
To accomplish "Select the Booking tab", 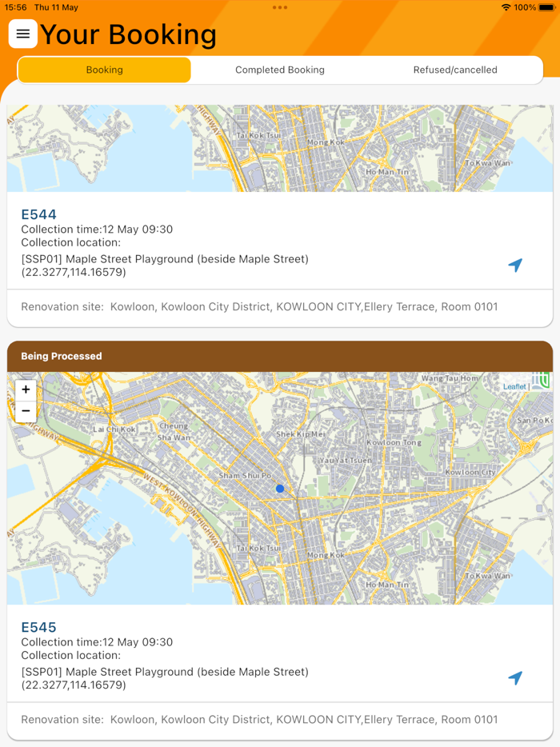I will click(104, 70).
